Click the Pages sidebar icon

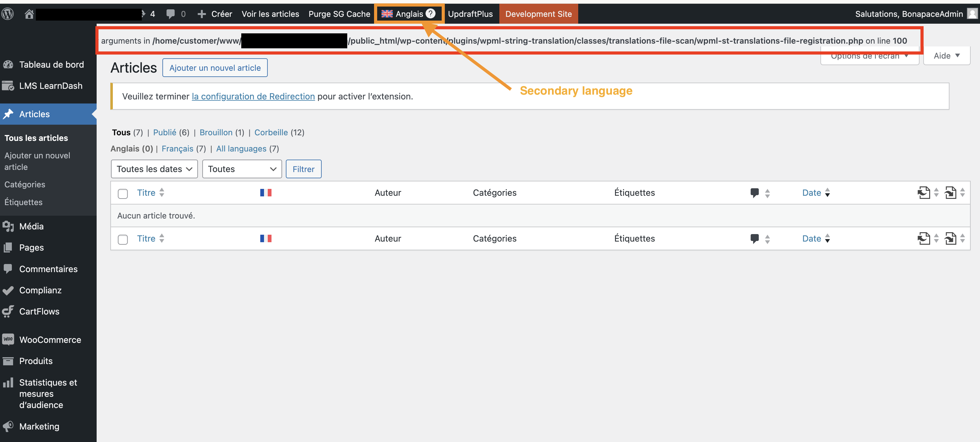8,247
